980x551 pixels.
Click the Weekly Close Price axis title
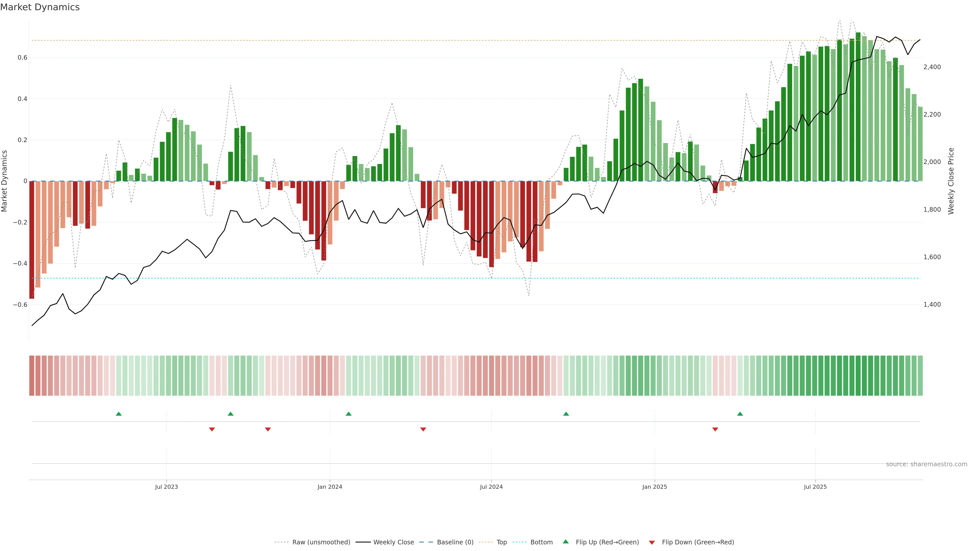[951, 181]
